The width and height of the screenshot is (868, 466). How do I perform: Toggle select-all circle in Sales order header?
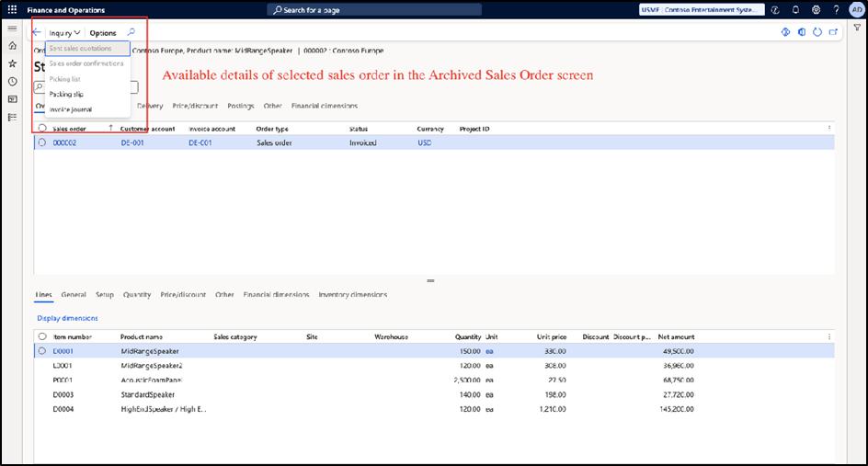pyautogui.click(x=42, y=129)
